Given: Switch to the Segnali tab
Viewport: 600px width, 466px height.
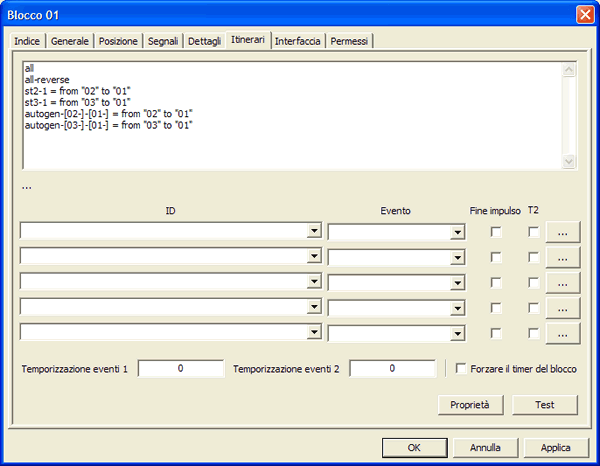Looking at the screenshot, I should [x=162, y=41].
